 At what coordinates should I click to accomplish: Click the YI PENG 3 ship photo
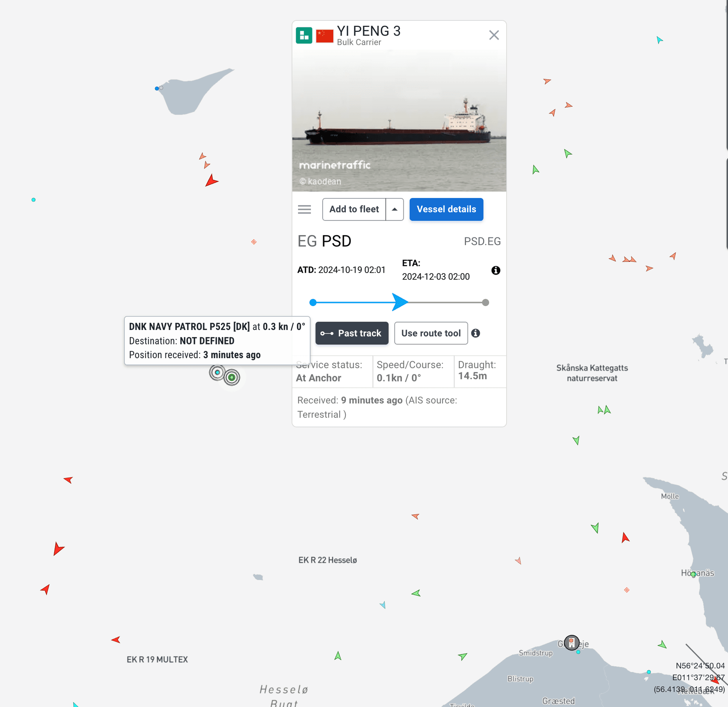(x=399, y=121)
